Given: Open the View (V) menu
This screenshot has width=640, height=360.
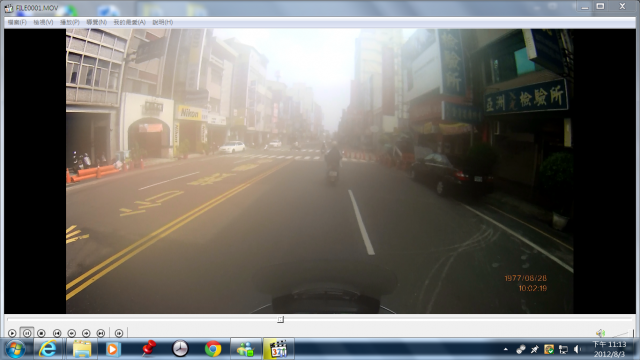Looking at the screenshot, I should [x=43, y=22].
